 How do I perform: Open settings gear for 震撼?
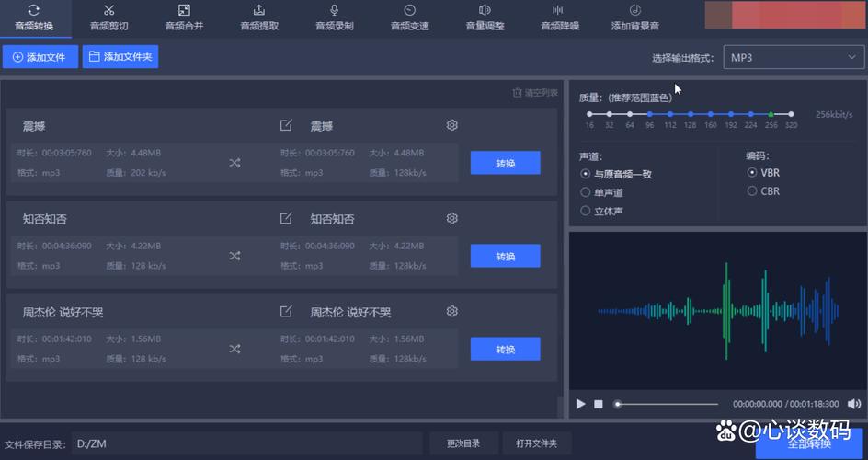(x=451, y=125)
